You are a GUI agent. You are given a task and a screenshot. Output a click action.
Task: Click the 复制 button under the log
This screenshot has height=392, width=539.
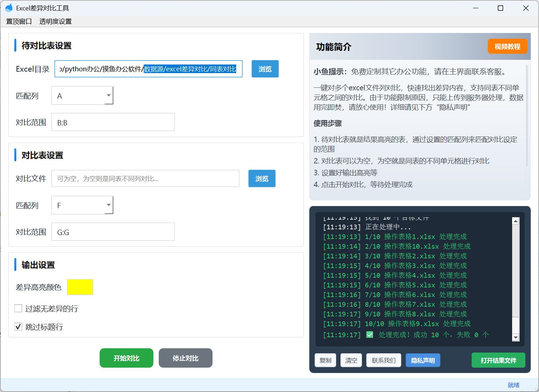pos(325,360)
